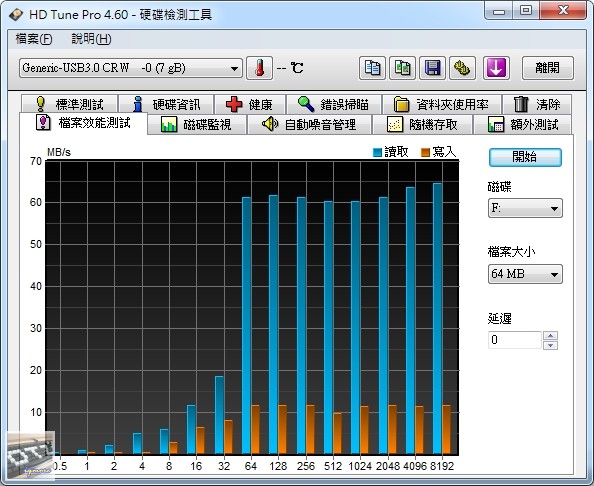Expand the F: disk dropdown

coord(525,208)
